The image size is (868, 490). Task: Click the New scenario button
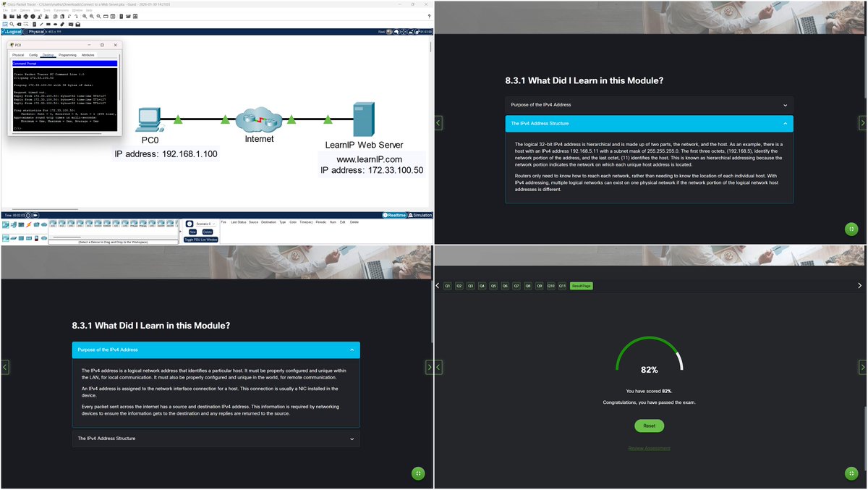click(192, 232)
